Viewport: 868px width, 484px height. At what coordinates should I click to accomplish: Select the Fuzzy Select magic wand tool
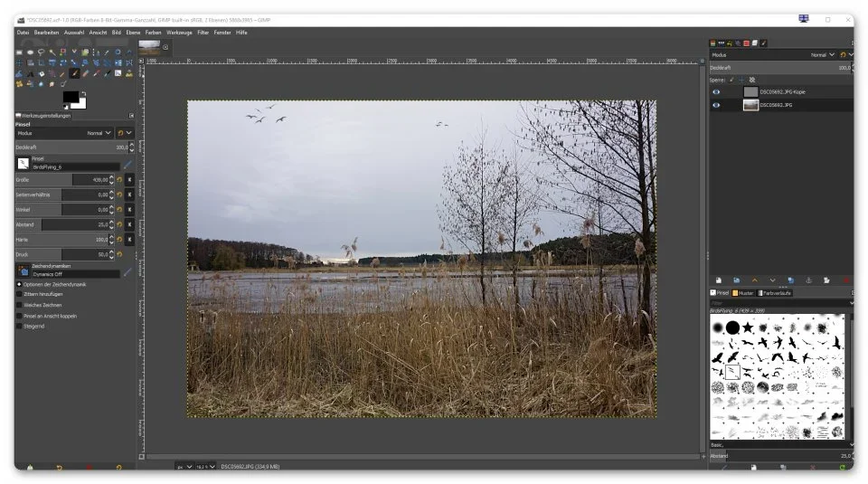pos(52,52)
